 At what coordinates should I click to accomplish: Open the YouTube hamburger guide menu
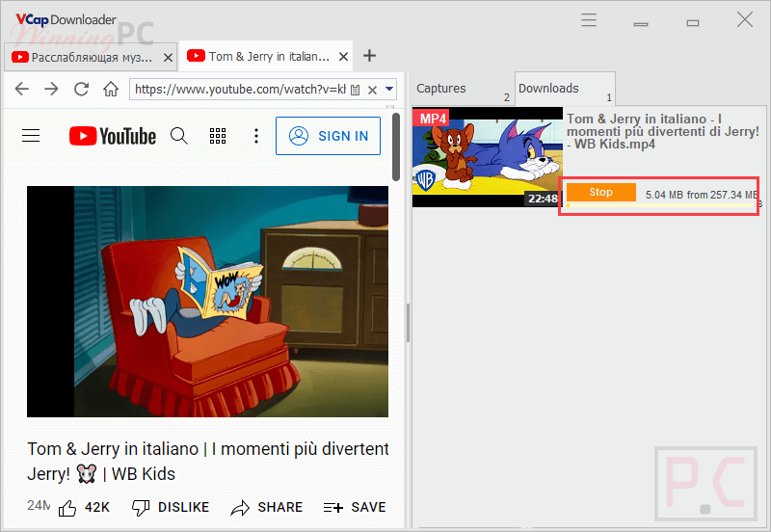click(31, 136)
